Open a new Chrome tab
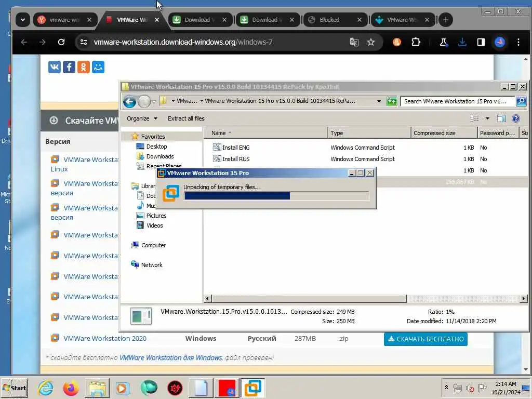Viewport: 532px width, 399px height. tap(445, 20)
